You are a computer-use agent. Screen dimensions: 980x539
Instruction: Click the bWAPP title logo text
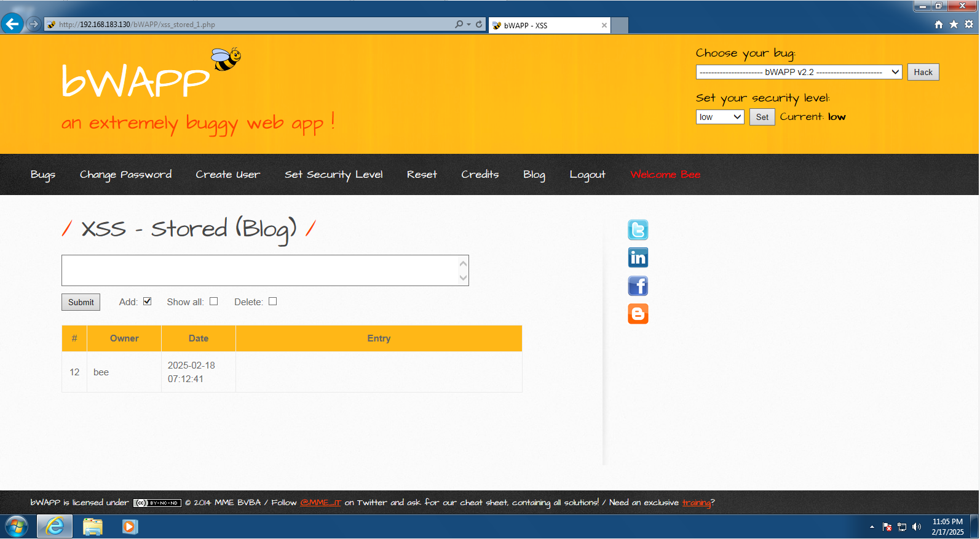(x=135, y=81)
